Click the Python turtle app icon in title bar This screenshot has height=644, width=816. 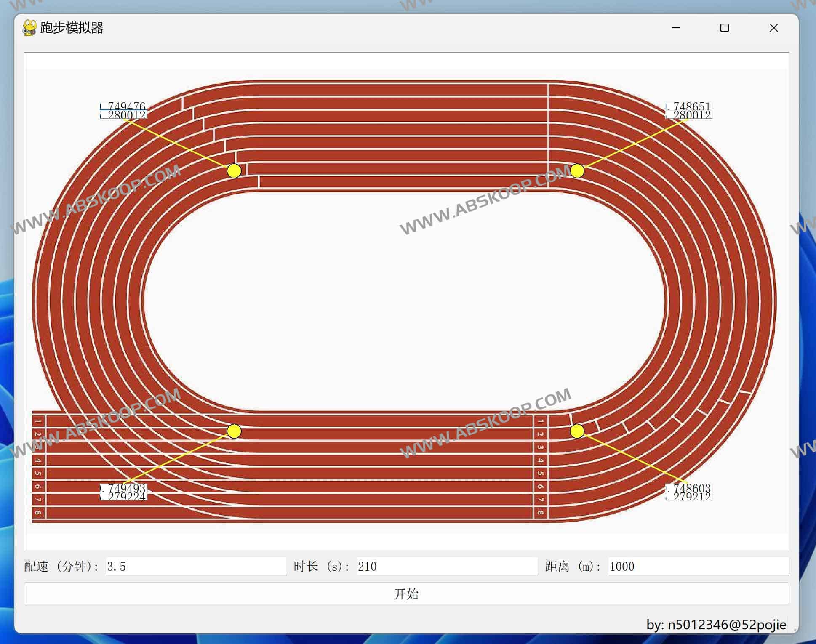(29, 28)
